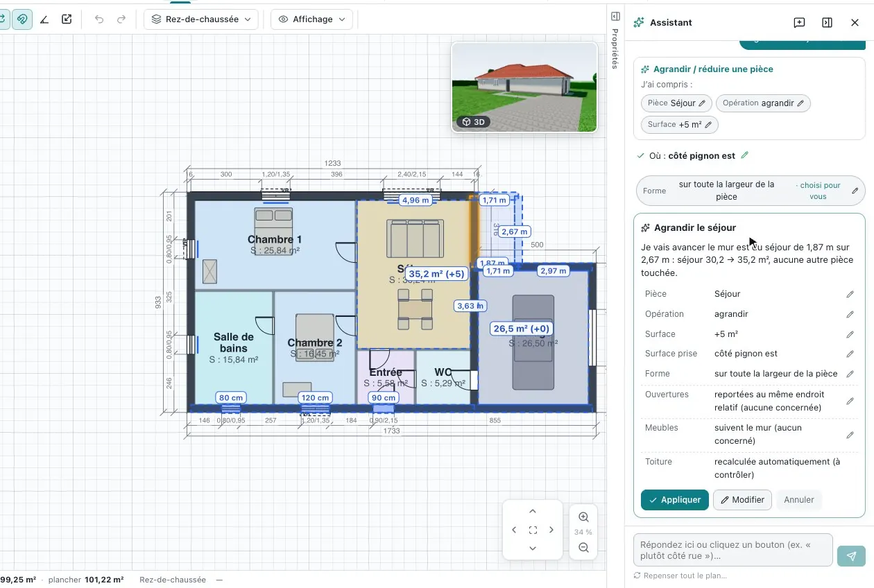Click Annuler to cancel the proposal
The width and height of the screenshot is (874, 588).
coord(798,500)
